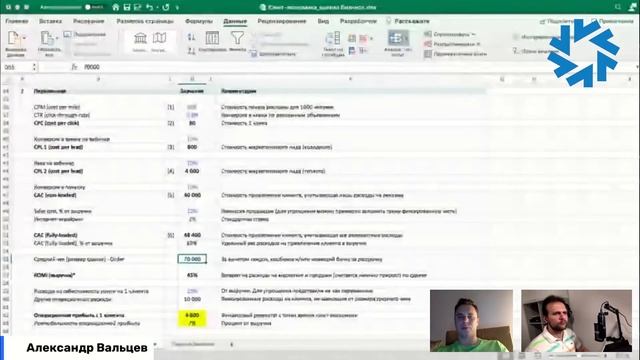Select the cell with value 10 000
This screenshot has width=640, height=360.
tap(192, 299)
